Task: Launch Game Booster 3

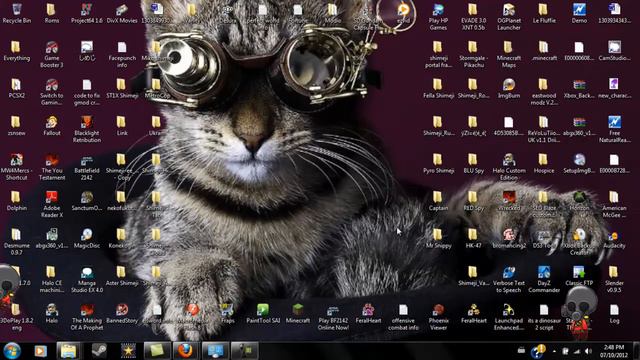Action: point(52,54)
